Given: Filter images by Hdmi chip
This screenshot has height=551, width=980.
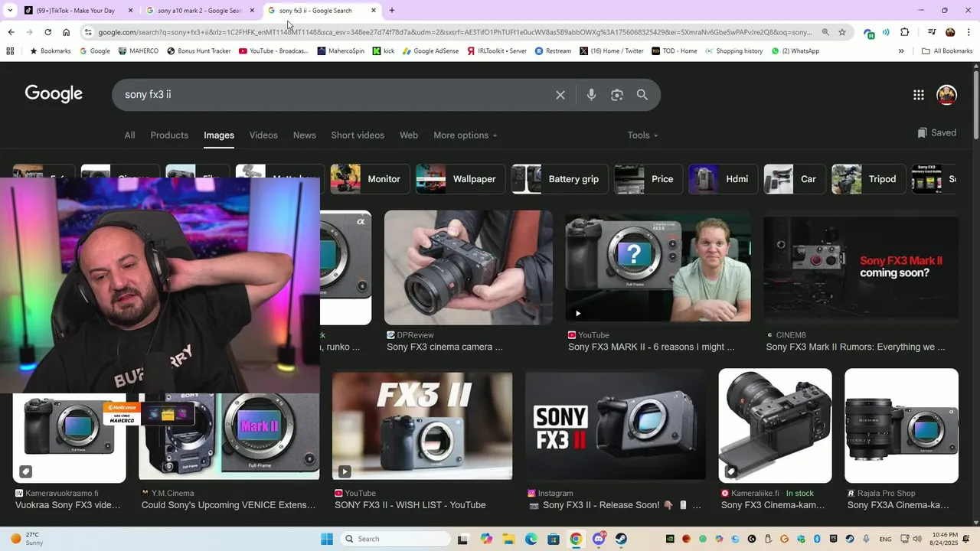Looking at the screenshot, I should click(x=722, y=179).
